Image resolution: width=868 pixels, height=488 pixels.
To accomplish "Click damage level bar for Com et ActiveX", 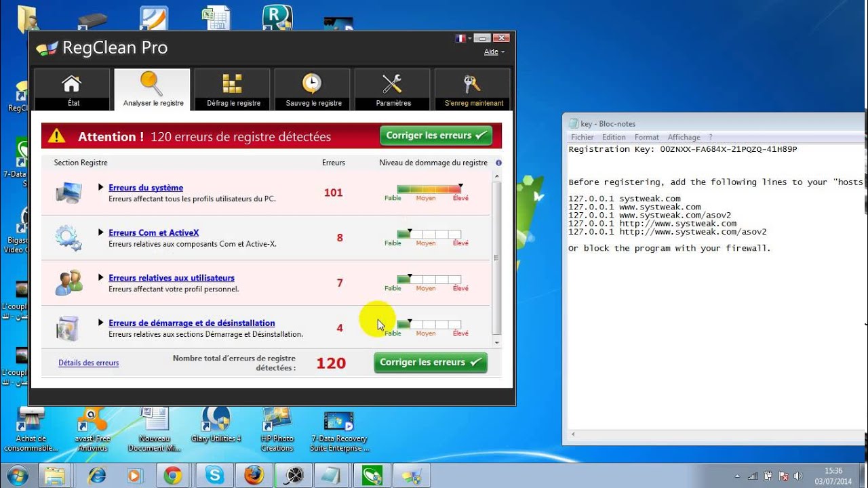I will [429, 234].
